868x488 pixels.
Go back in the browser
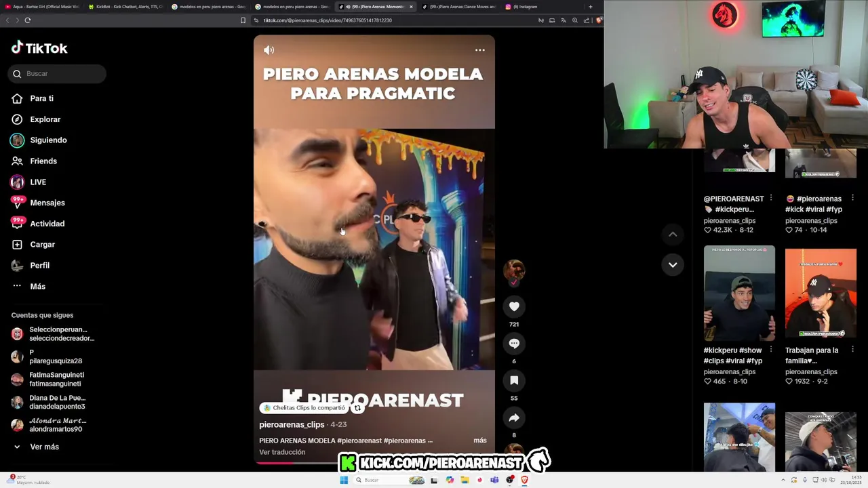click(7, 20)
